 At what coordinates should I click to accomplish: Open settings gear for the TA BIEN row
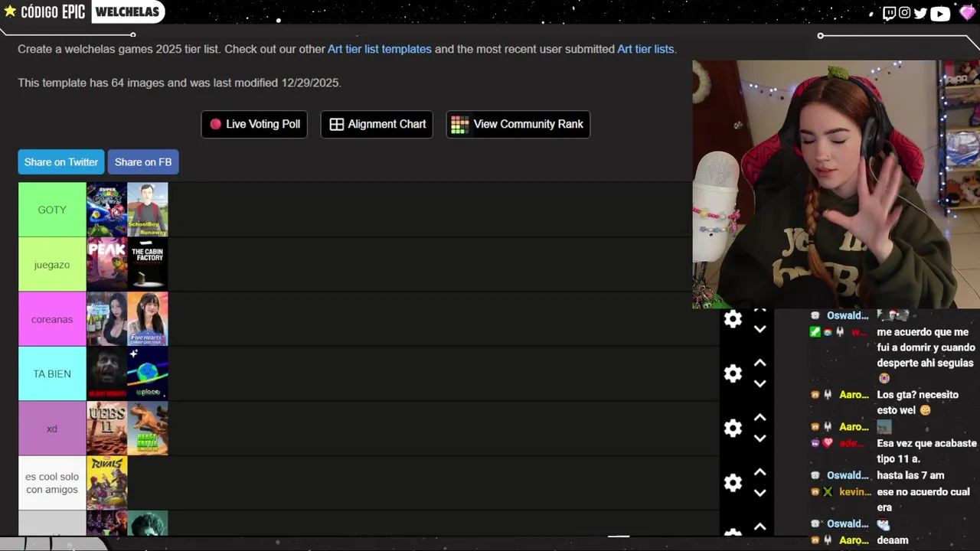tap(733, 373)
